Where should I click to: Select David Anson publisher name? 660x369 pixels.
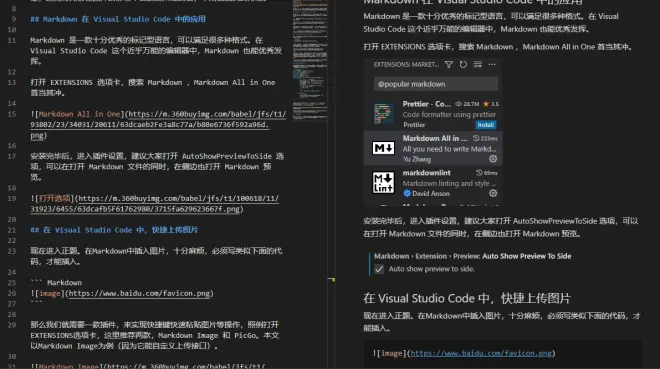(431, 194)
